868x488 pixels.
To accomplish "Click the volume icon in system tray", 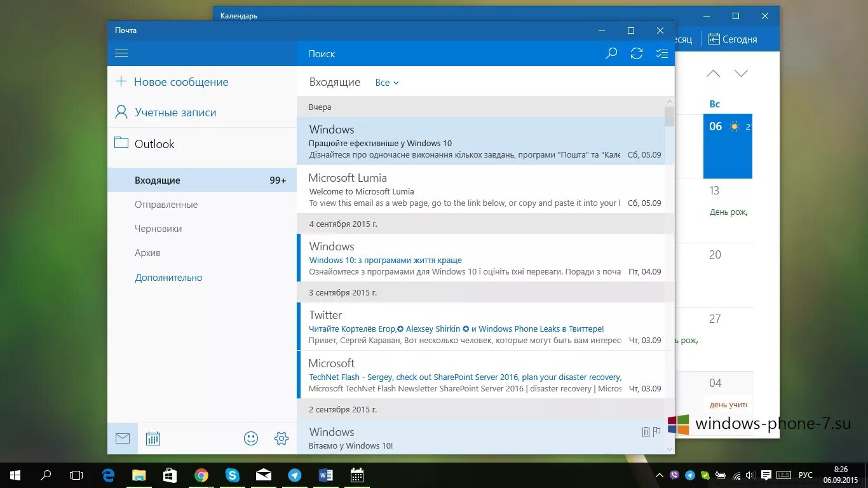I will coord(751,475).
